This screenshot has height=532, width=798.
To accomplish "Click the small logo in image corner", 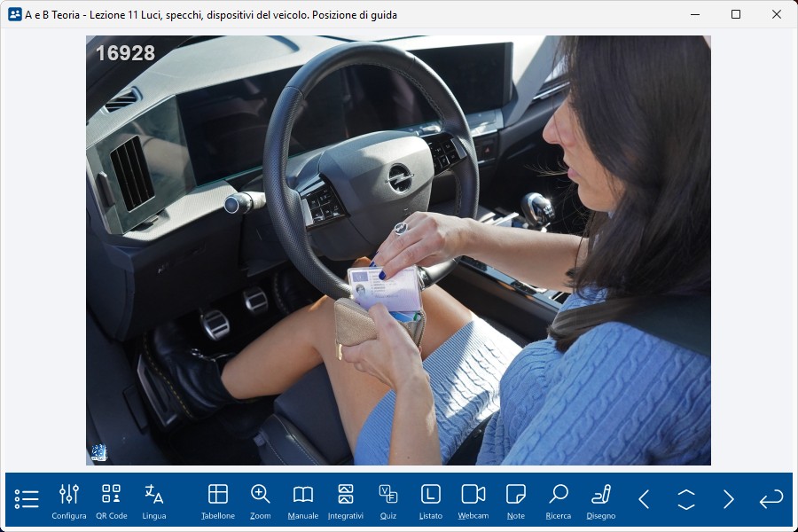I will pos(98,453).
